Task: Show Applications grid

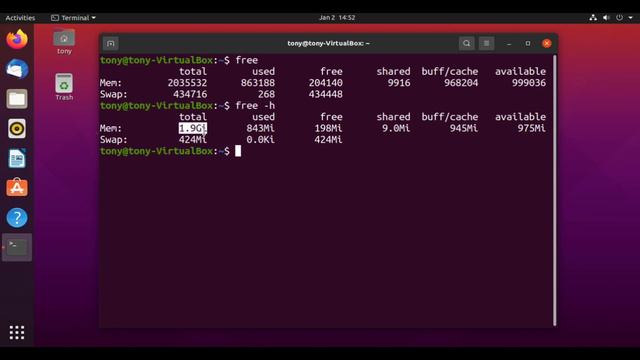Action: point(17,333)
